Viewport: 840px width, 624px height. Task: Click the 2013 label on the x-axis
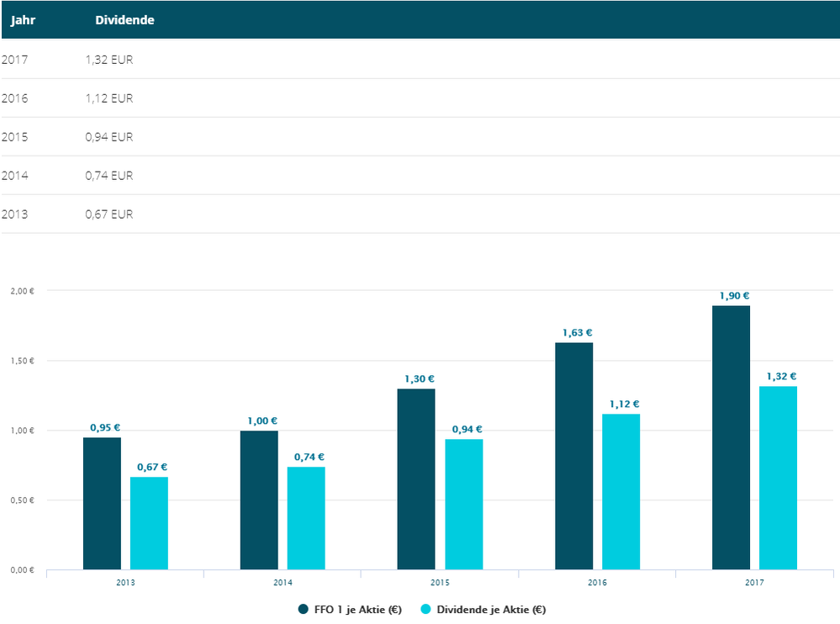tap(125, 582)
